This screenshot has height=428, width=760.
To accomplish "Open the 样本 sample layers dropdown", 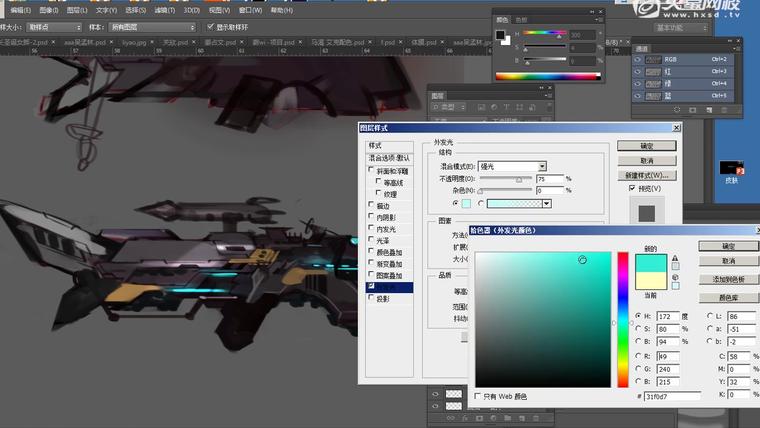I will point(150,27).
